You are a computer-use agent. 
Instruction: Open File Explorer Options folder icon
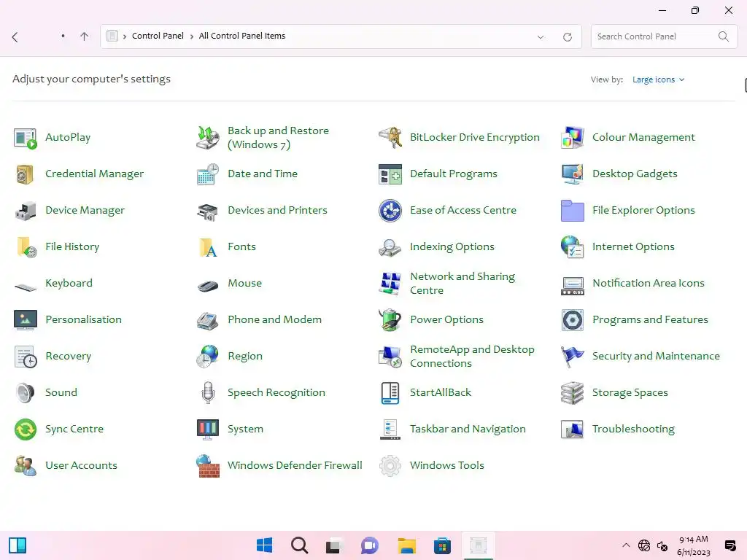click(x=572, y=211)
